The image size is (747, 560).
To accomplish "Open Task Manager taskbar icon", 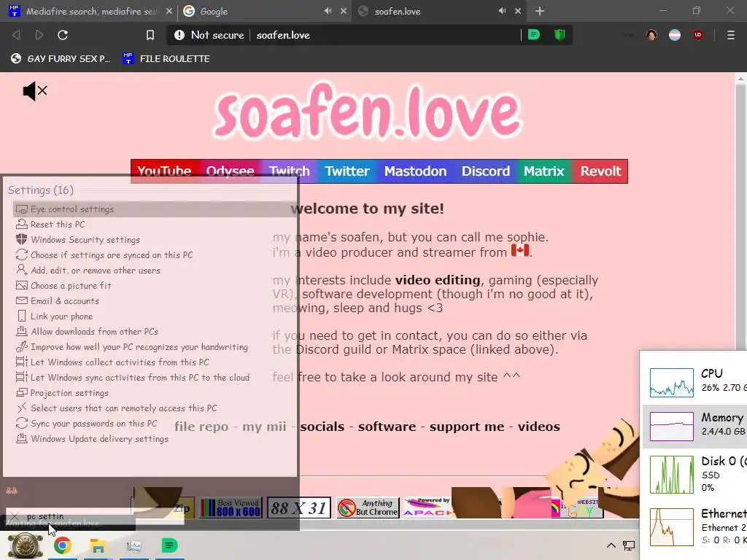I will [134, 545].
